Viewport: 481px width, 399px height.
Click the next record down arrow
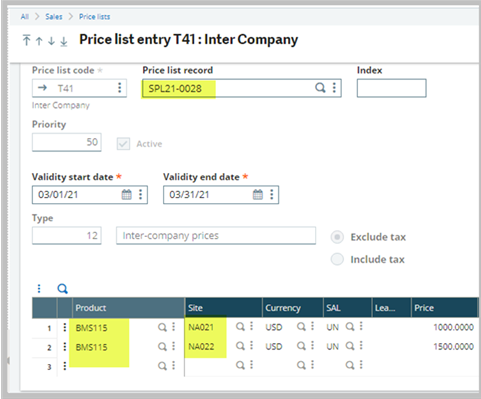coord(51,41)
